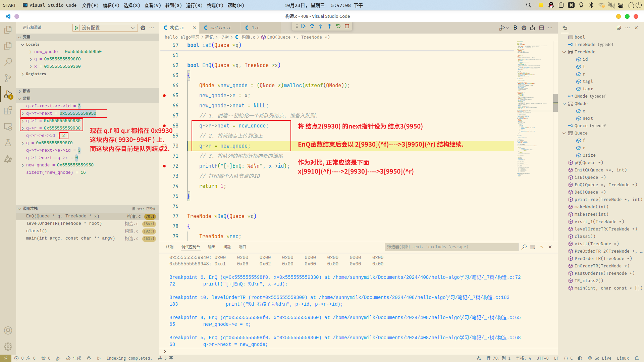This screenshot has height=362, width=644.
Task: Toggle the breakpoint on line 65
Action: coord(164,96)
